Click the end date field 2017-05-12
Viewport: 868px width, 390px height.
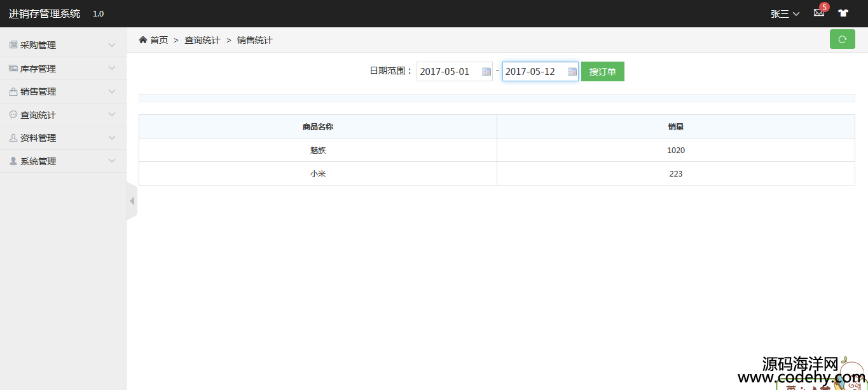point(534,72)
